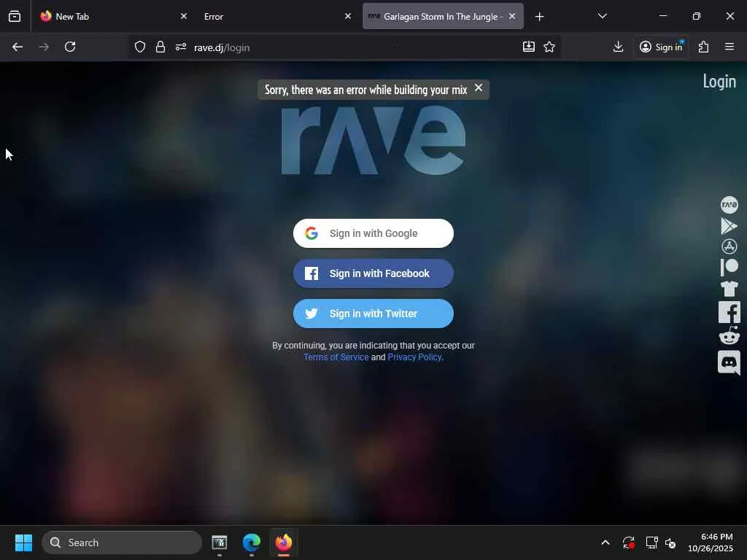
Task: Click Sign in with Twitter button
Action: click(x=373, y=314)
